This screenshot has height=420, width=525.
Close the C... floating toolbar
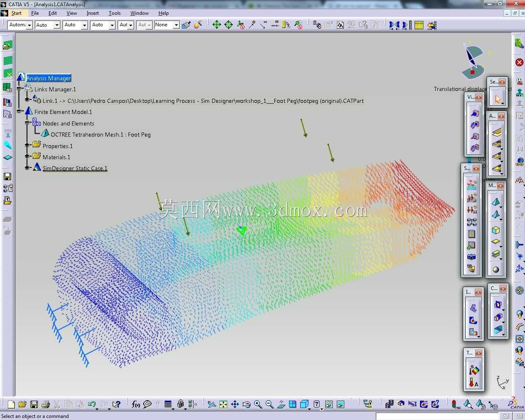[x=502, y=288]
